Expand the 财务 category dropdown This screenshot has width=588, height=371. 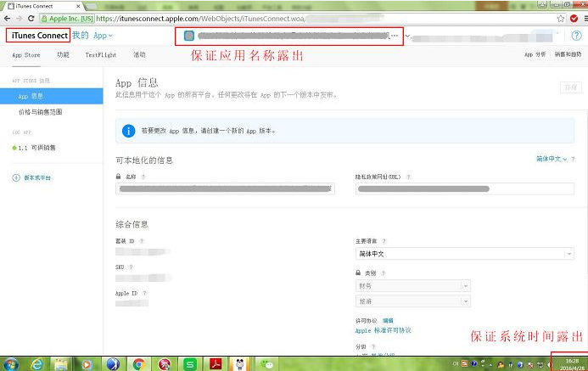412,286
